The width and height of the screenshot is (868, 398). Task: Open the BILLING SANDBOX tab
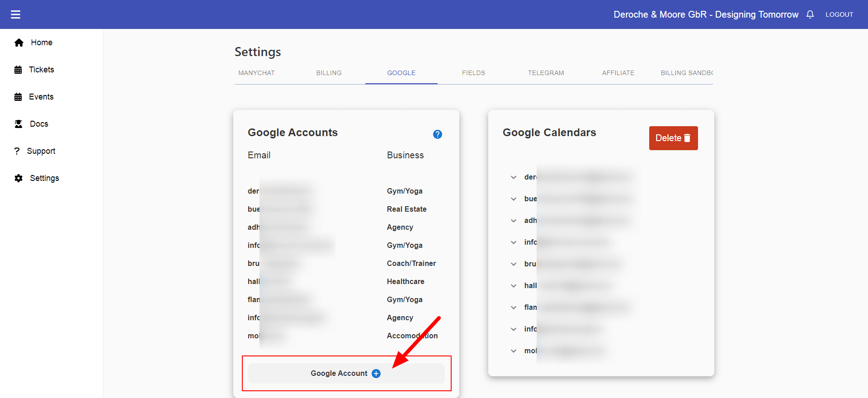coord(686,73)
